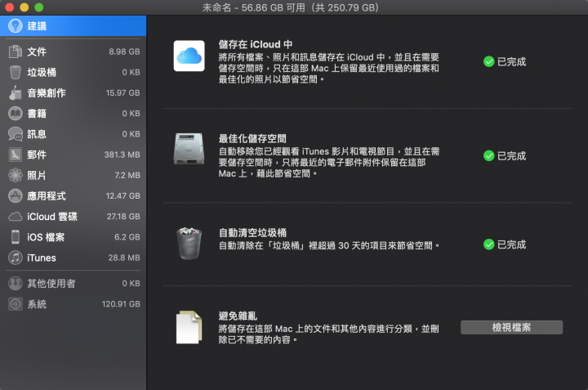Click the large iCloud cloud icon

tap(189, 56)
